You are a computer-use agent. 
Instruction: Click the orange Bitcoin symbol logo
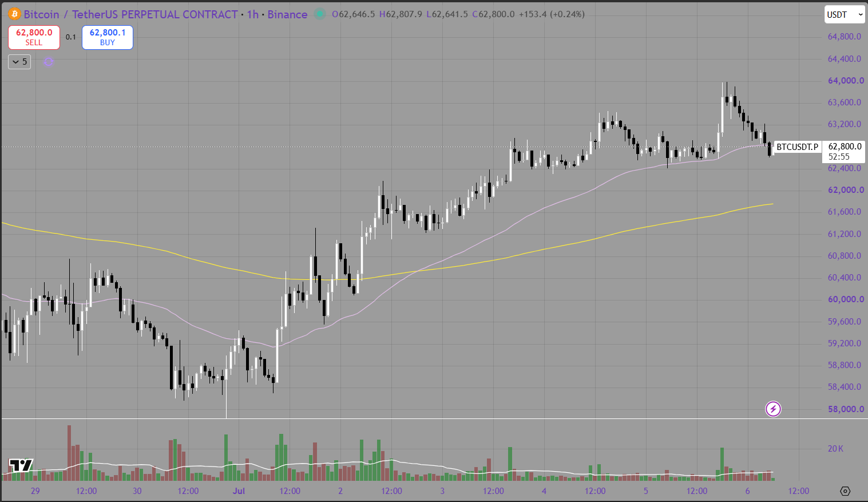pos(14,14)
